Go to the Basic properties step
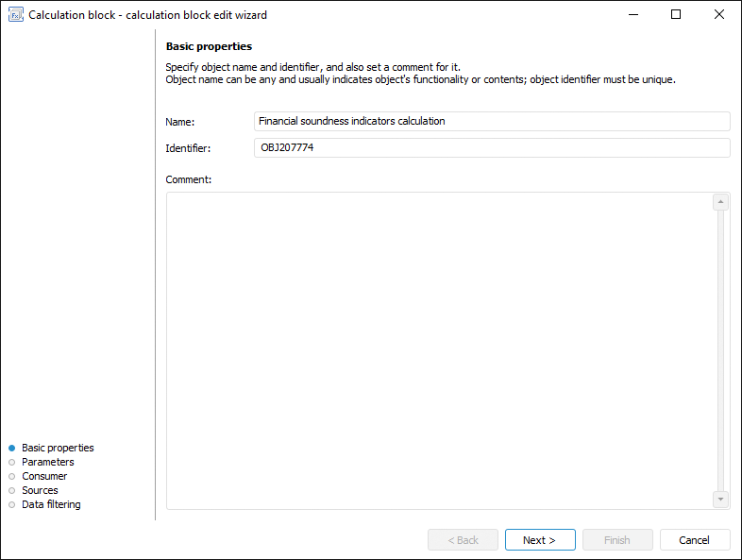This screenshot has height=560, width=742. click(x=58, y=448)
